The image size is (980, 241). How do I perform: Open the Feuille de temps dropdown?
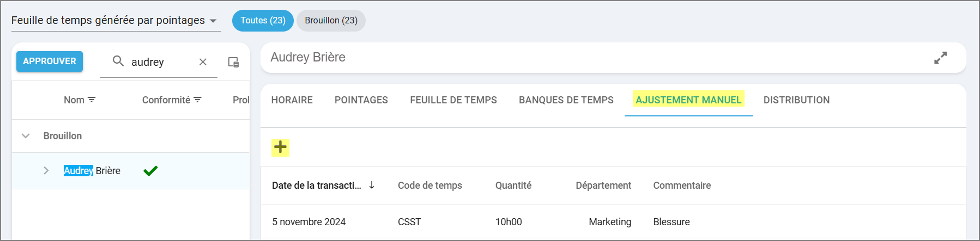click(213, 21)
